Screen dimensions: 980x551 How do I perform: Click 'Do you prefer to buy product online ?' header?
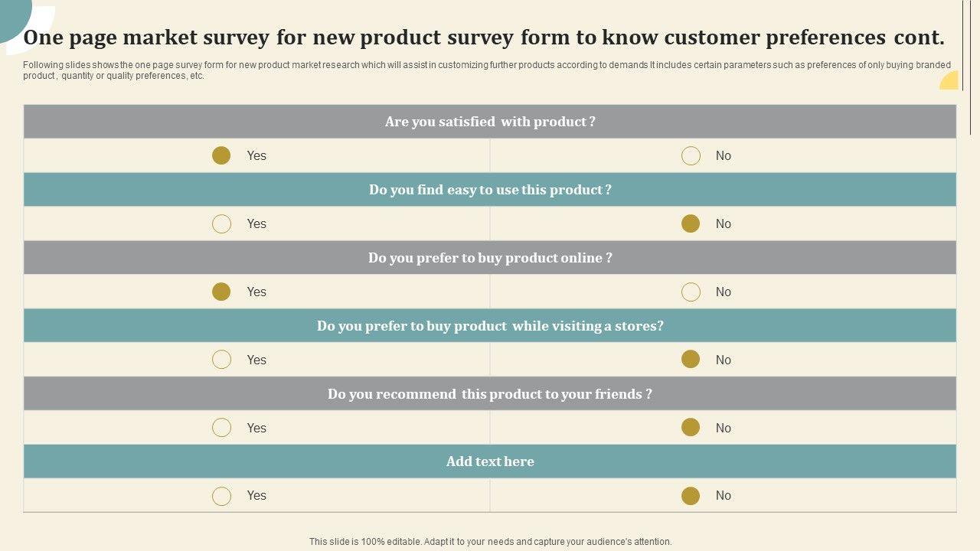(490, 258)
